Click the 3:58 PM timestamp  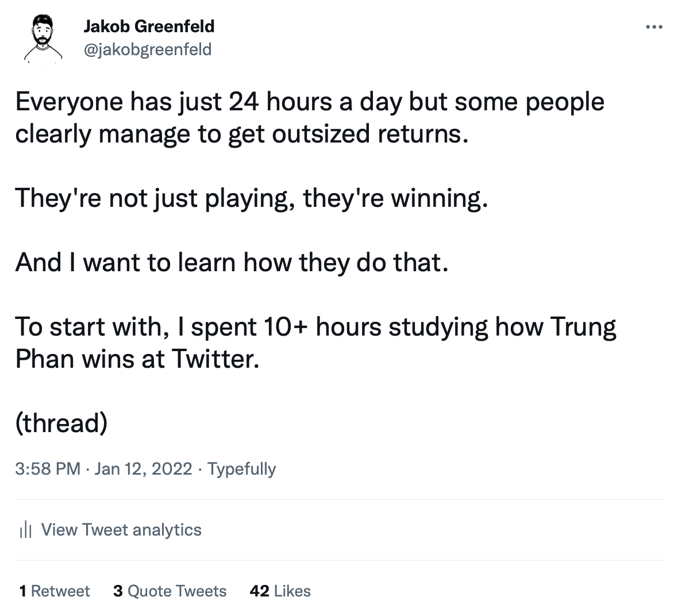(x=48, y=468)
